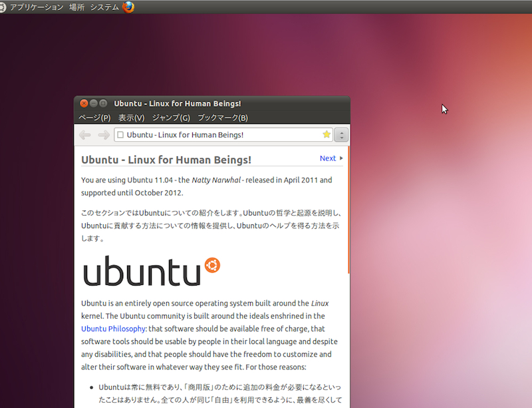This screenshot has width=532, height=408.
Task: Go forward with the right arrow button
Action: [104, 135]
